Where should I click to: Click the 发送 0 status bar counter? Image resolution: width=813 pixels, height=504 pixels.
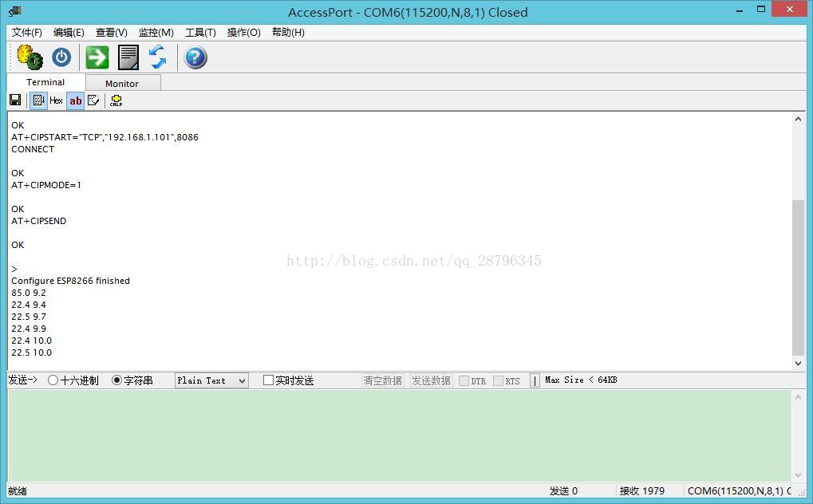(x=563, y=490)
